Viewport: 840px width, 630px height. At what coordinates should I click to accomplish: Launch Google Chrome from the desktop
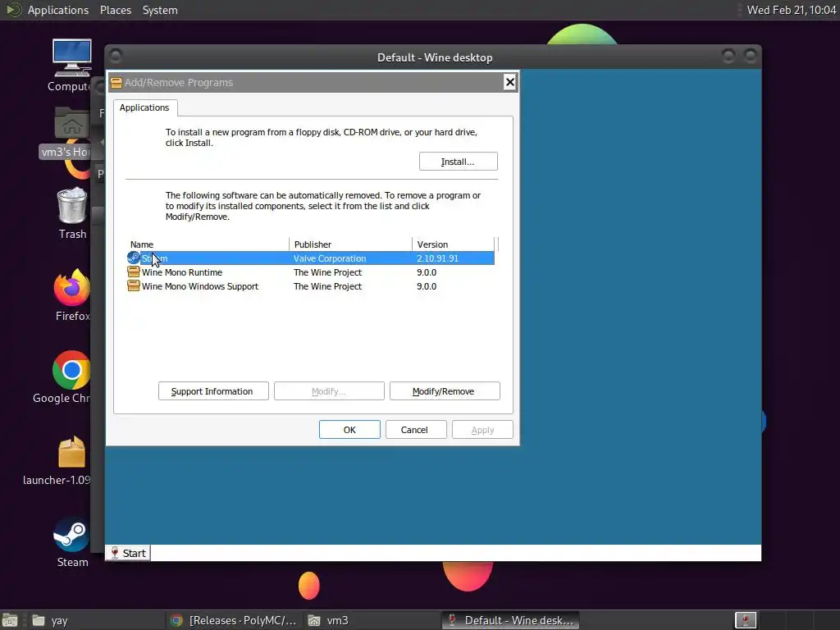[71, 370]
